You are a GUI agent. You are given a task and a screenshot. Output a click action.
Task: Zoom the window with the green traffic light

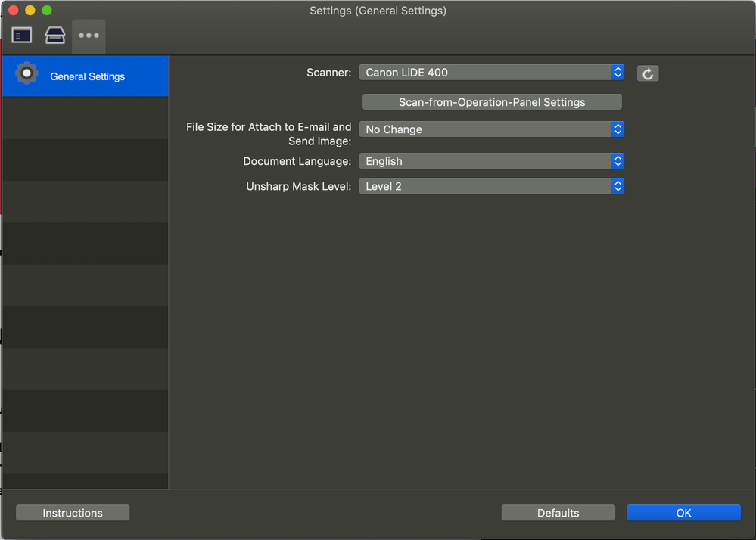[x=46, y=10]
